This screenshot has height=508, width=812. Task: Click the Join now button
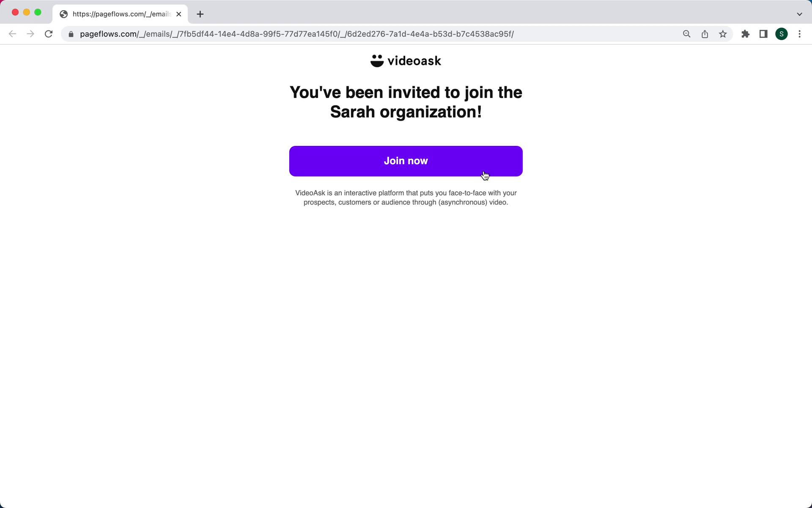406,160
